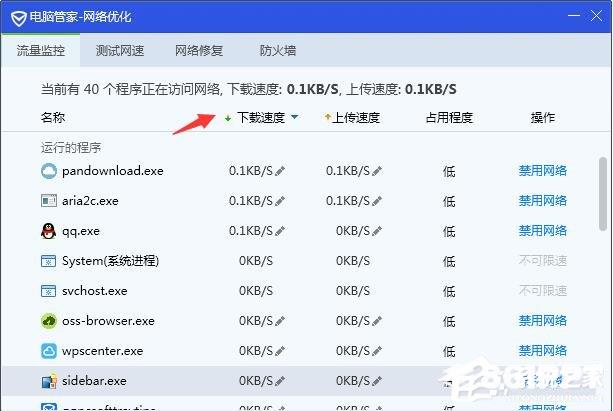Edit download speed limit for sidebar.exe
This screenshot has height=411, width=613.
coord(280,381)
